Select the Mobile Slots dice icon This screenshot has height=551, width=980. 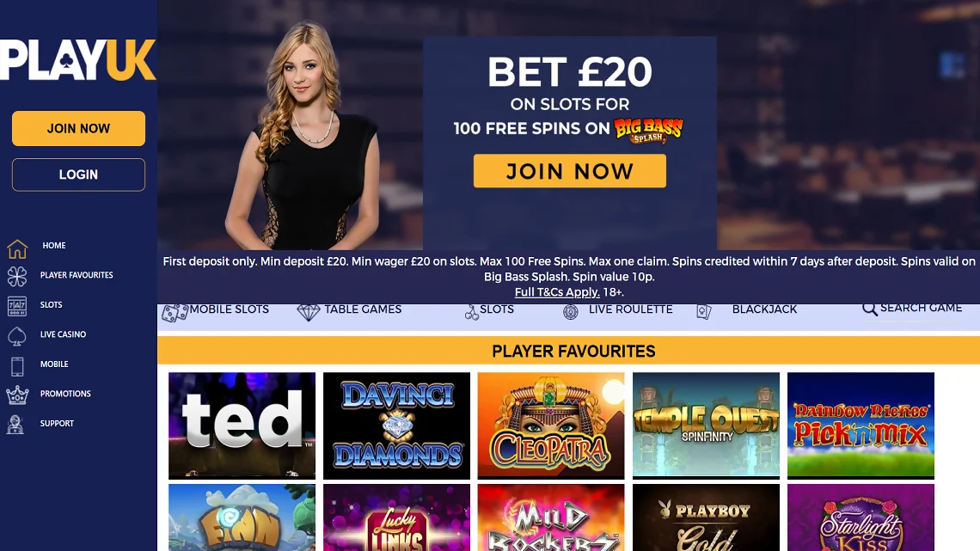[175, 312]
